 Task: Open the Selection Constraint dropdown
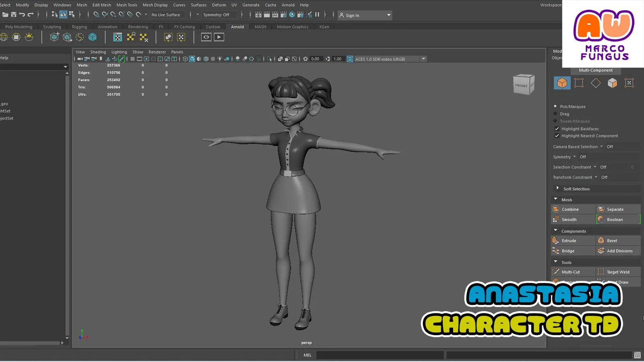coord(595,167)
